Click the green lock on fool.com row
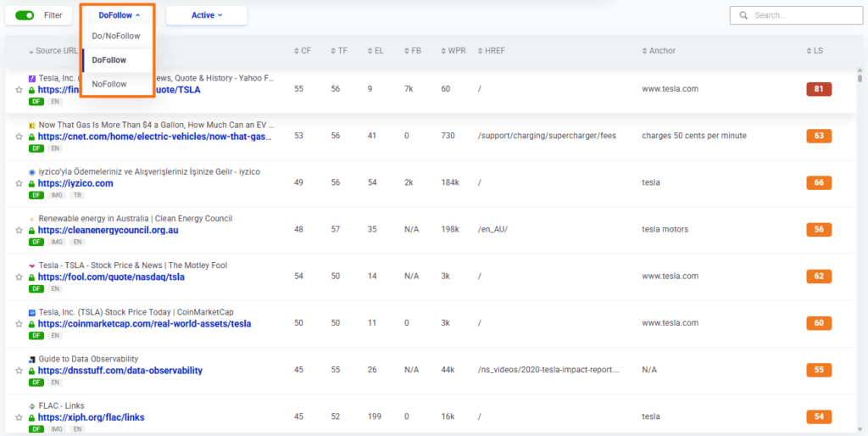Image resolution: width=868 pixels, height=436 pixels. pos(31,277)
